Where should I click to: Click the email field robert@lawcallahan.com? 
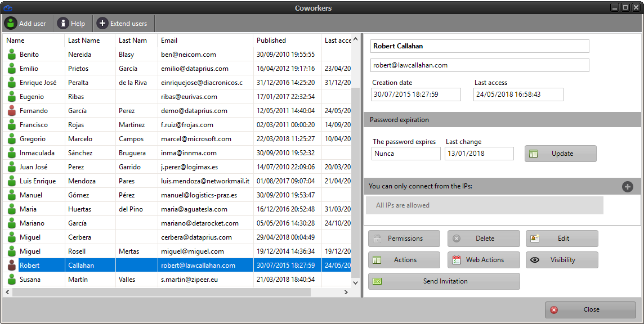coord(480,65)
